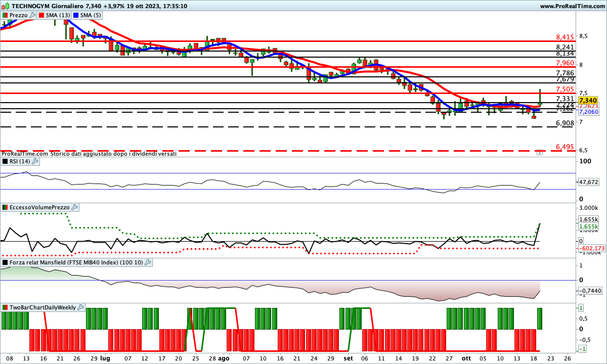Click the 7,505 red level label
The image size is (607, 364).
(x=565, y=89)
